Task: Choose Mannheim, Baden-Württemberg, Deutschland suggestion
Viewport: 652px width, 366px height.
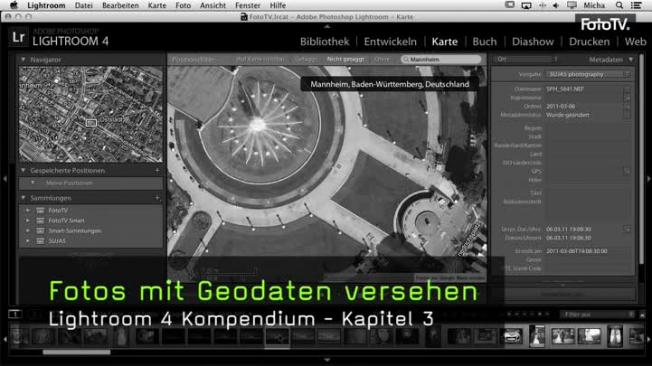Action: [x=390, y=84]
